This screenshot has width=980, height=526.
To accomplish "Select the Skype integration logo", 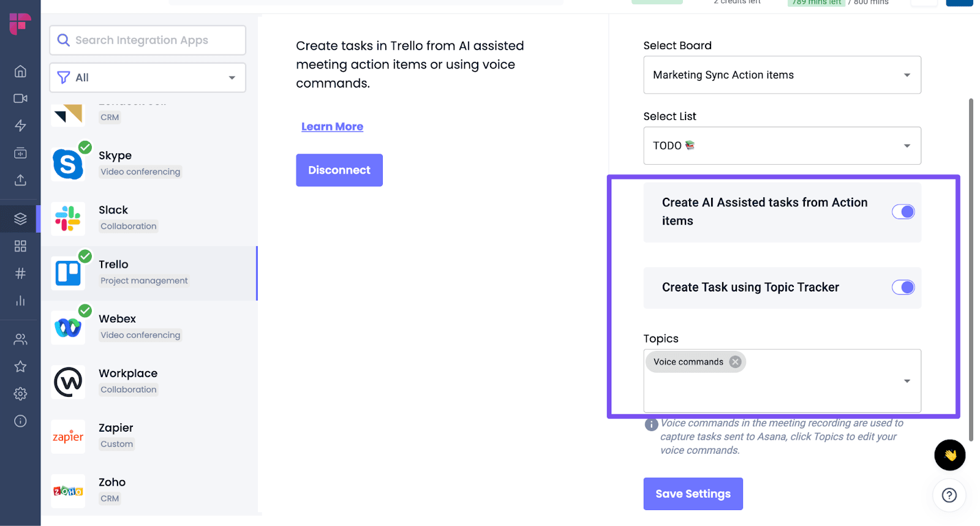I will pyautogui.click(x=68, y=164).
